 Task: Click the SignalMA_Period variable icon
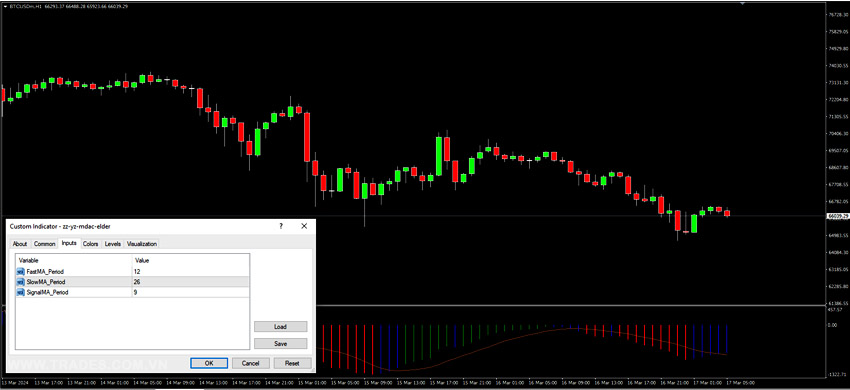[21, 292]
